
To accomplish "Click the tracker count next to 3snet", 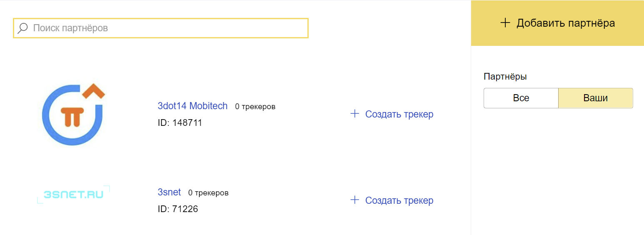I will 208,193.
